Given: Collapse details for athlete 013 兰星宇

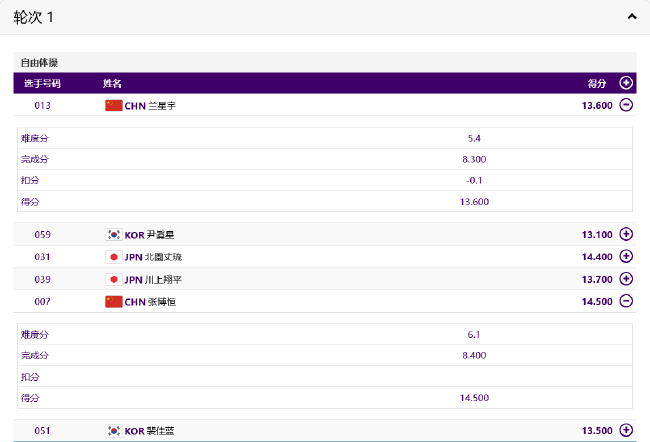Looking at the screenshot, I should (626, 105).
